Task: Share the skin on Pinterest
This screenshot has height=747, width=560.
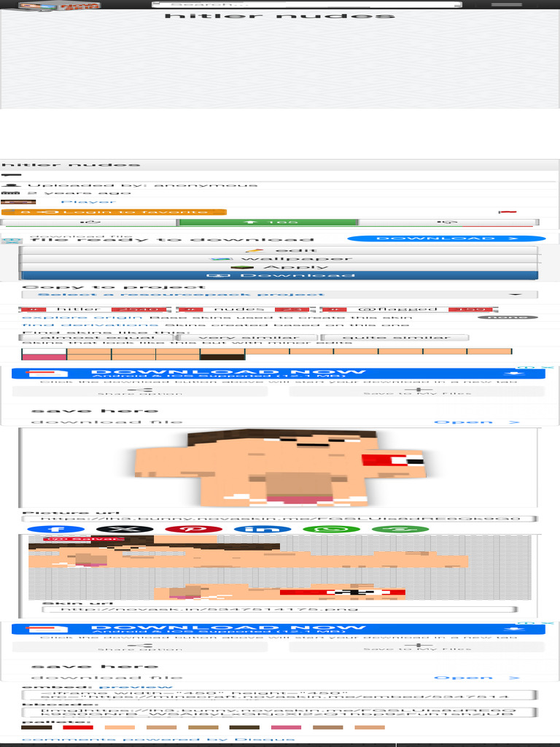Action: [x=194, y=530]
